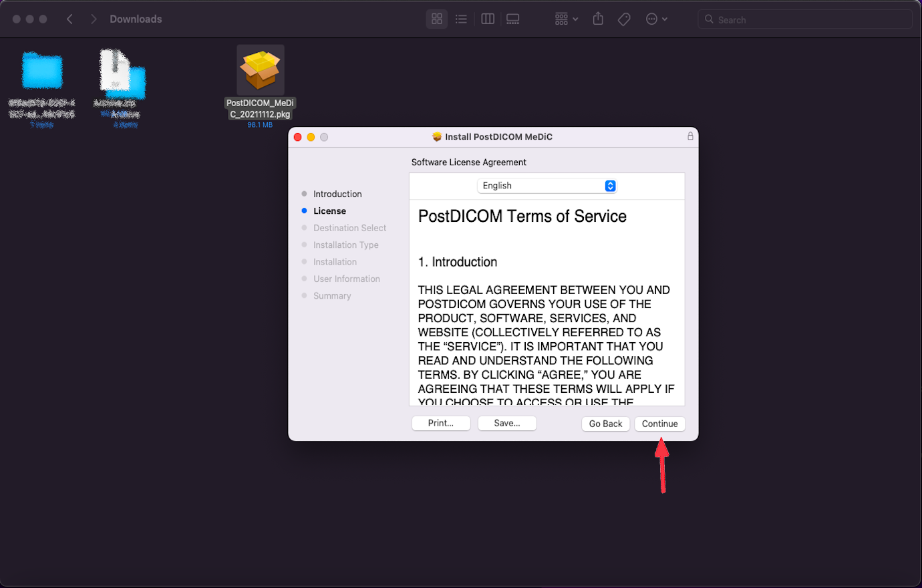Screen dimensions: 922x588
Task: Switch Finder to gallery view
Action: (x=512, y=19)
